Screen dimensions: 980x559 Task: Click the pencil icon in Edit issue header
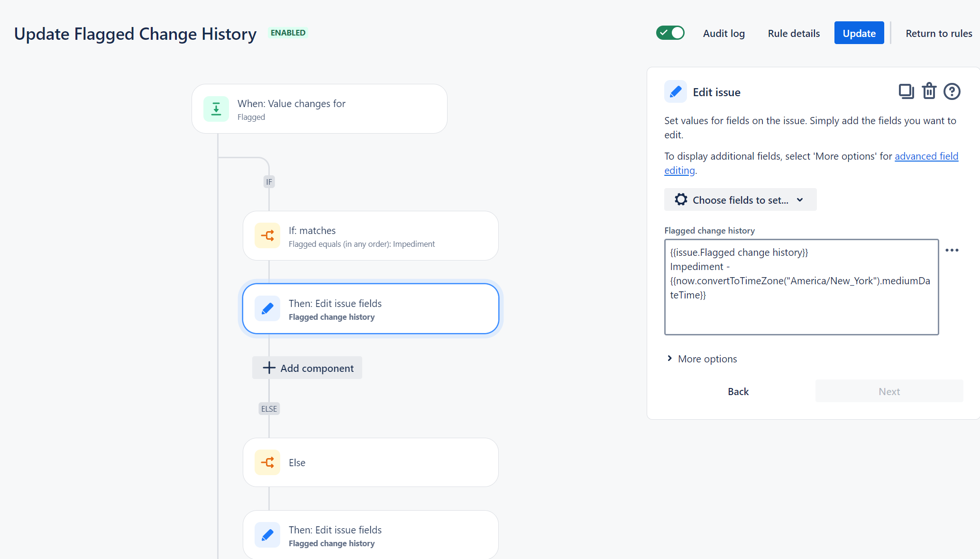pyautogui.click(x=676, y=92)
